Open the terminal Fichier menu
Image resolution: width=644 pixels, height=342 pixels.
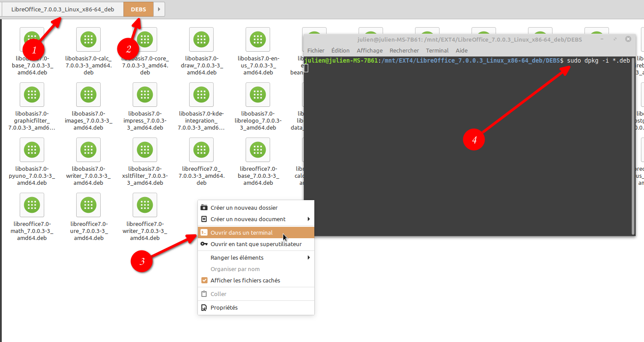[x=316, y=50]
